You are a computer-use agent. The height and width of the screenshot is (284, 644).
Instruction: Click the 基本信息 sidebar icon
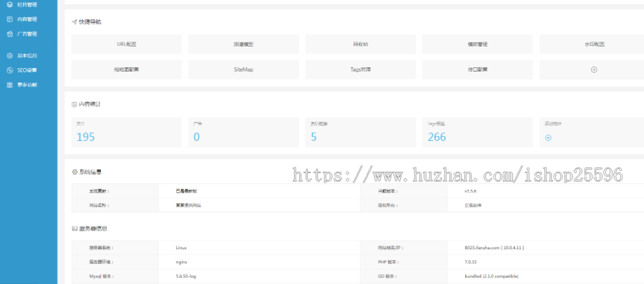[10, 55]
